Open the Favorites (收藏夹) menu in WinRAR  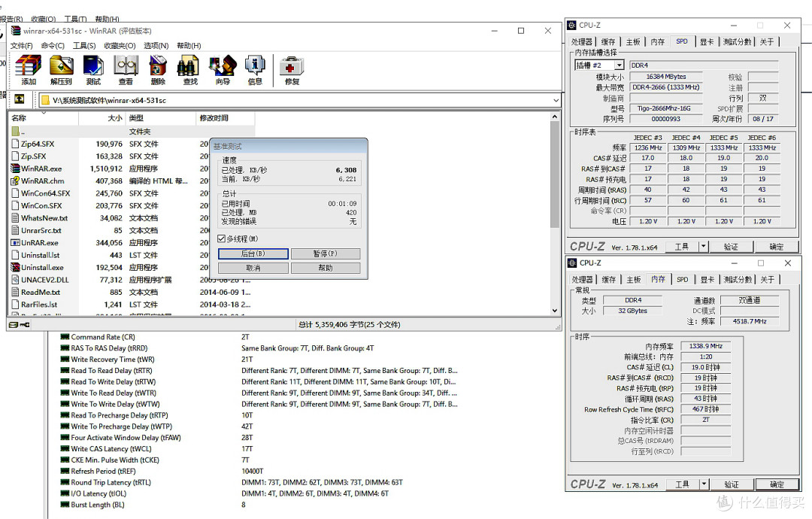(x=120, y=46)
